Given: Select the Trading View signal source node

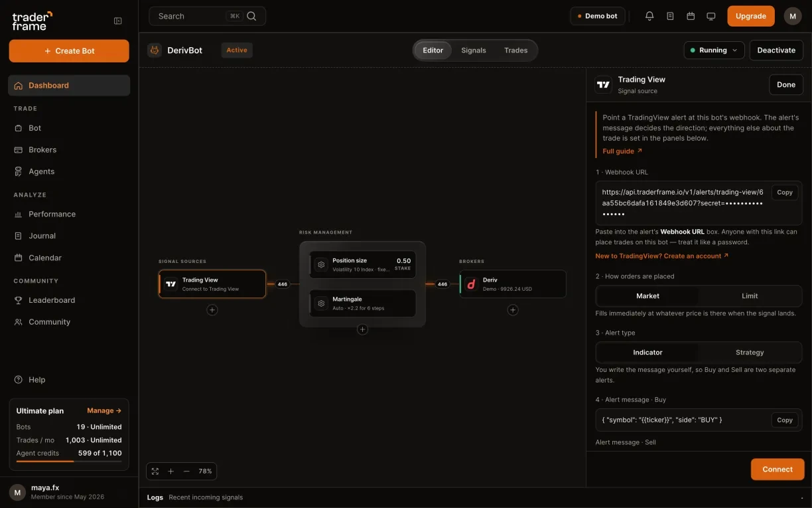Looking at the screenshot, I should (212, 284).
